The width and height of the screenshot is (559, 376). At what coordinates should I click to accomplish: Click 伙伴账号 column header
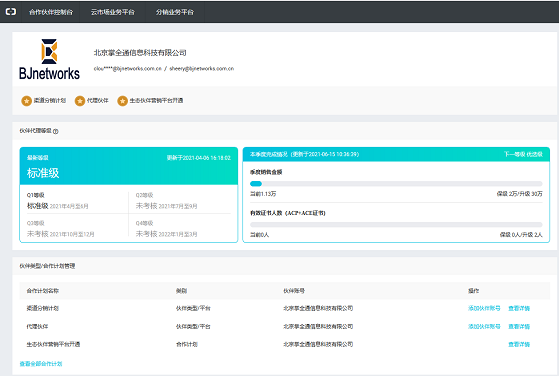coord(294,291)
